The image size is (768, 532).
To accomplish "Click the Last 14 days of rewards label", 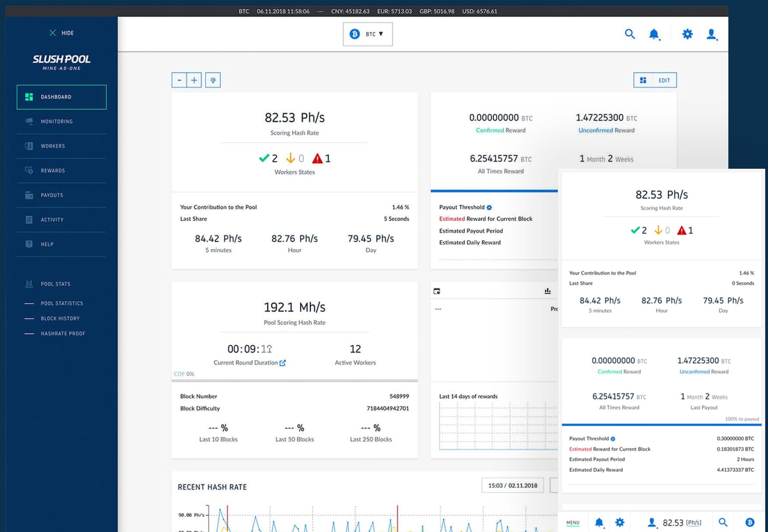I will click(x=468, y=396).
